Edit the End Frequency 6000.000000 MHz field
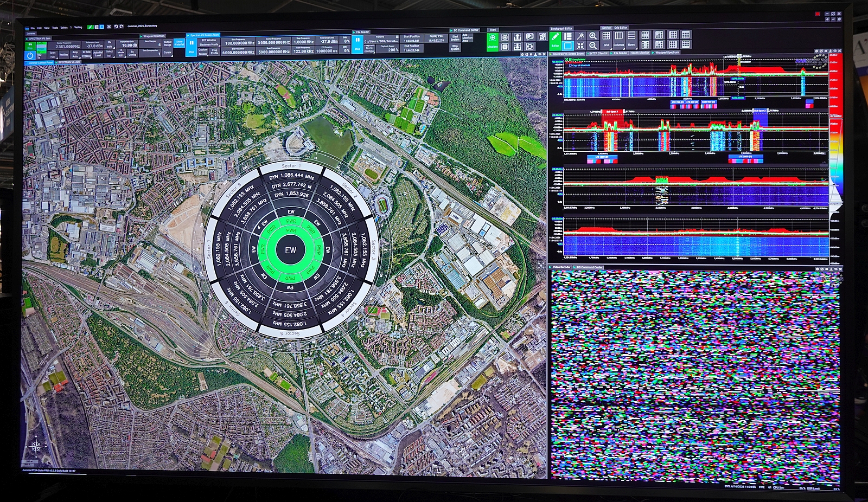 pos(239,52)
